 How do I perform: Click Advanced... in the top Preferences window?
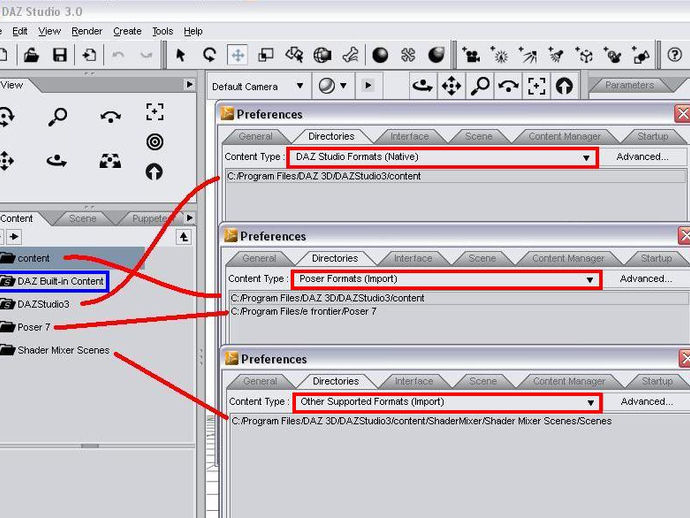click(642, 157)
